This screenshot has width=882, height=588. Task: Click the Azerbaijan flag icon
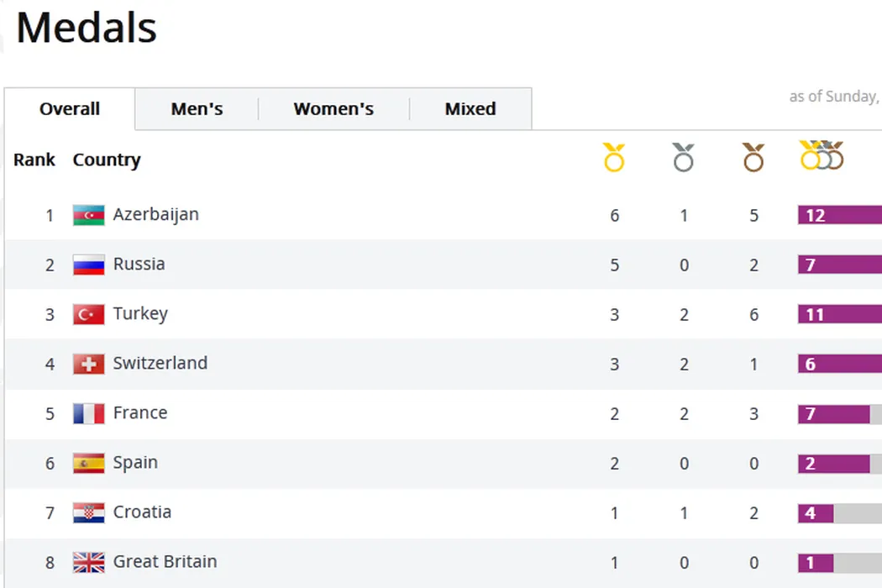(88, 215)
